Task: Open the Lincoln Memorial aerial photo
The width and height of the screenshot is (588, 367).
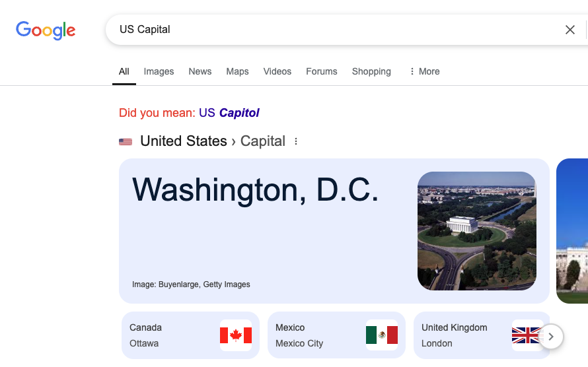Action: tap(476, 231)
